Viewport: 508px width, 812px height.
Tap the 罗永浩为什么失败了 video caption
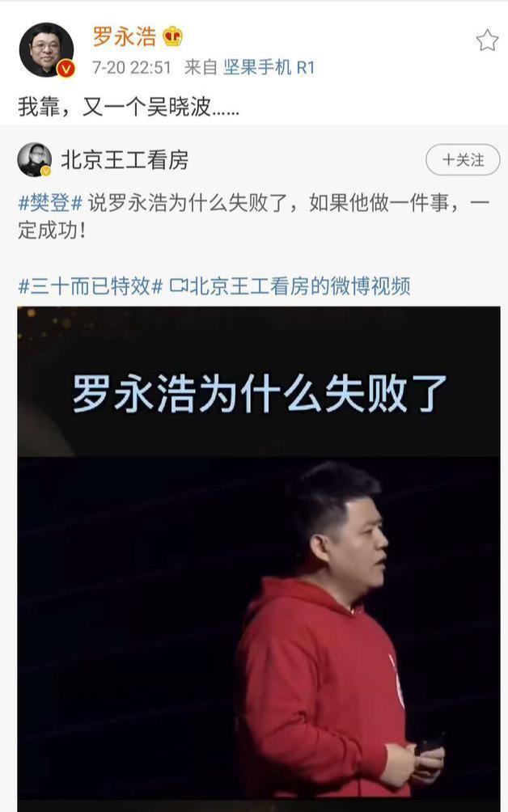coord(259,394)
